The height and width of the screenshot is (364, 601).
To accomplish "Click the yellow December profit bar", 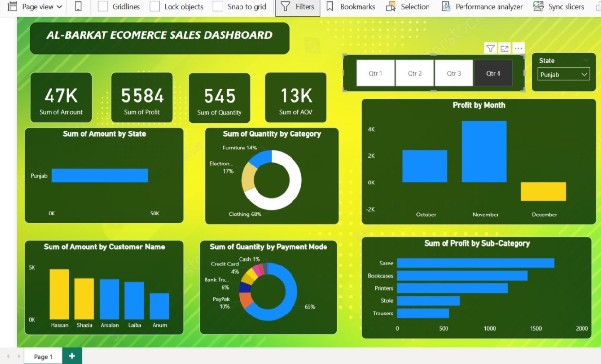I will tap(543, 192).
